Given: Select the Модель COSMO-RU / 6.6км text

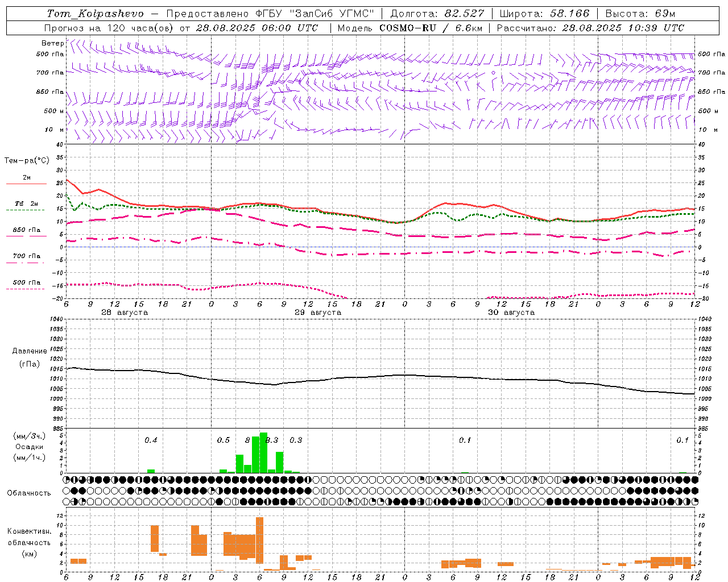Looking at the screenshot, I should tap(409, 28).
